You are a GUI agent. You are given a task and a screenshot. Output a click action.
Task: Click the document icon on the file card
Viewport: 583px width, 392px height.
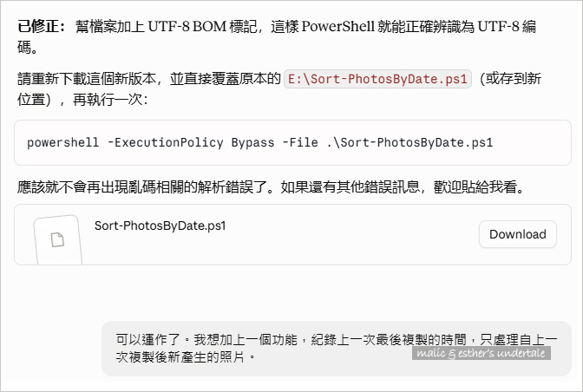click(x=57, y=239)
